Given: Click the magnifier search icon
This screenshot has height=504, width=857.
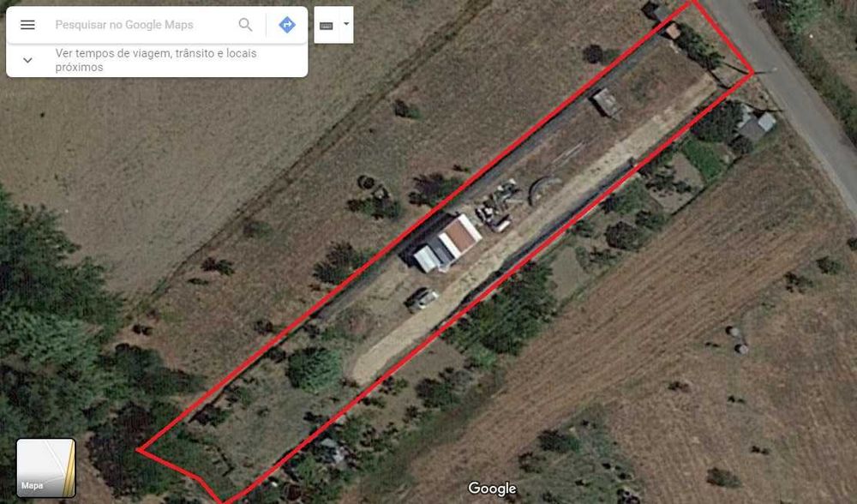Looking at the screenshot, I should pos(245,25).
